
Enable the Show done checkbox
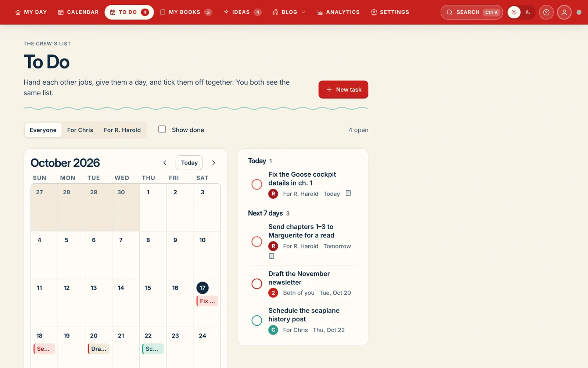tap(162, 129)
